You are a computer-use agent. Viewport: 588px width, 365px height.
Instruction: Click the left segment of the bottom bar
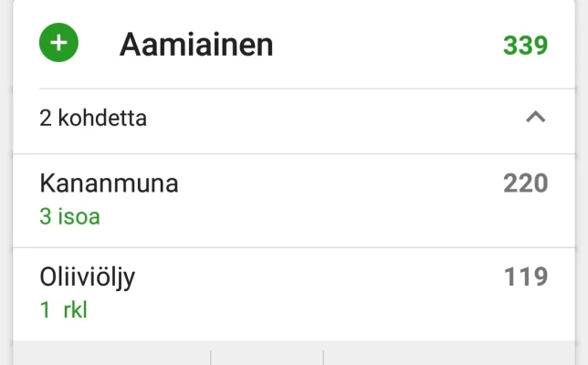click(x=111, y=354)
